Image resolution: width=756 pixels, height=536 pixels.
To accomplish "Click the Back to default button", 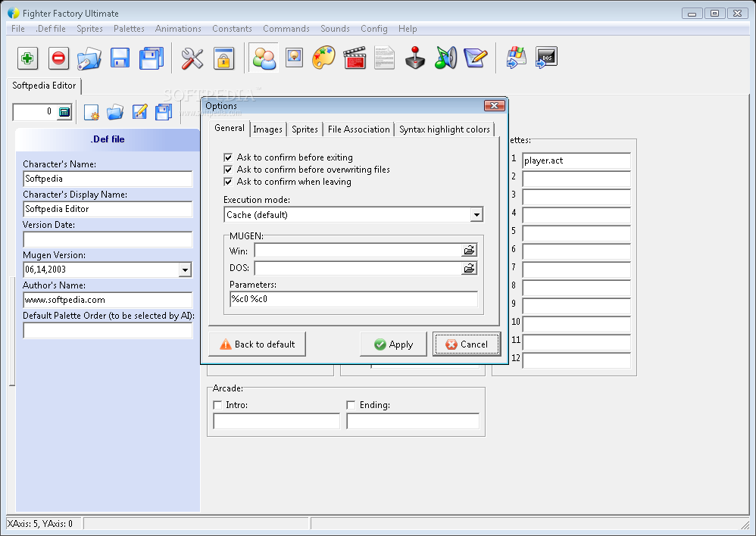I will [257, 344].
